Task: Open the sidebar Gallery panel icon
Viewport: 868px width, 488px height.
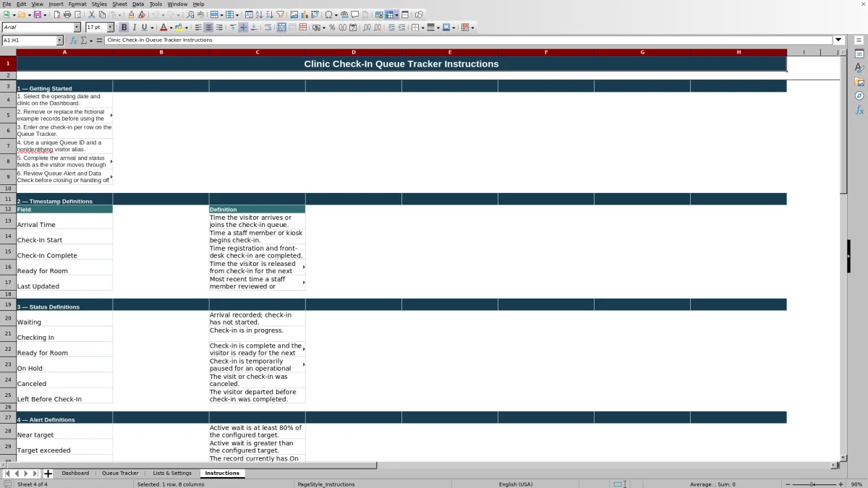Action: point(859,82)
